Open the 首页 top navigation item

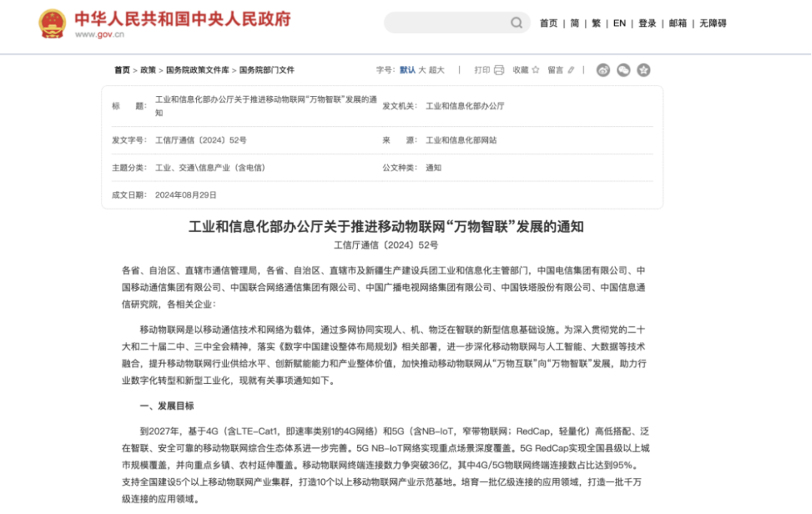click(549, 23)
